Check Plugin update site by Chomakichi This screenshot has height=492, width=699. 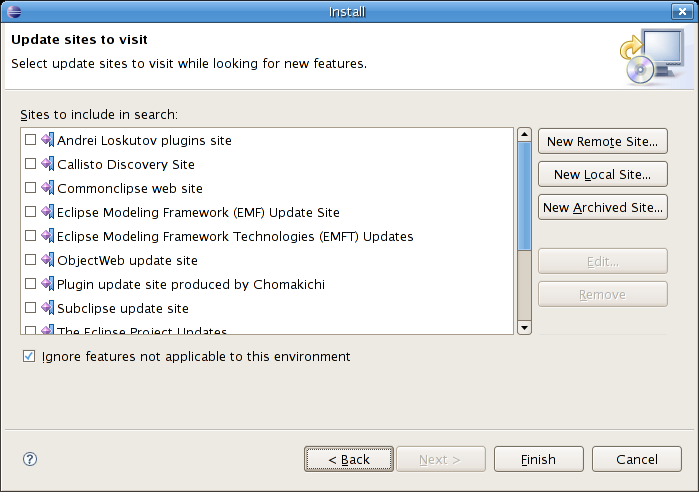pos(30,284)
